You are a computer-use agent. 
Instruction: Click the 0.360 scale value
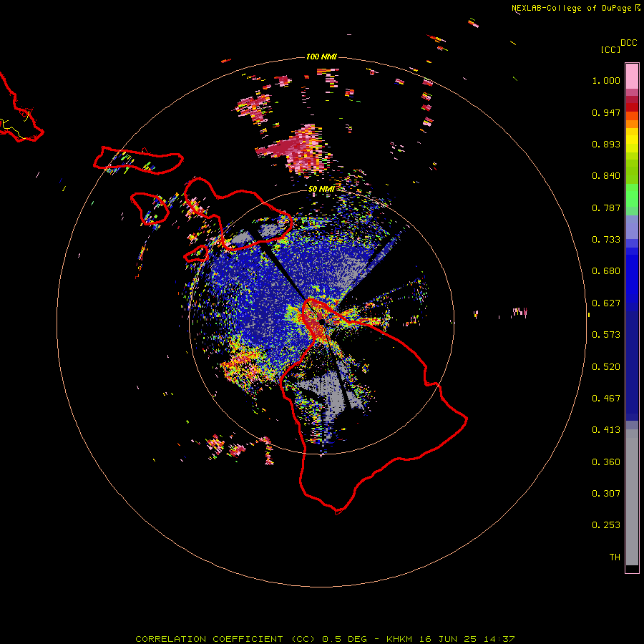point(606,462)
